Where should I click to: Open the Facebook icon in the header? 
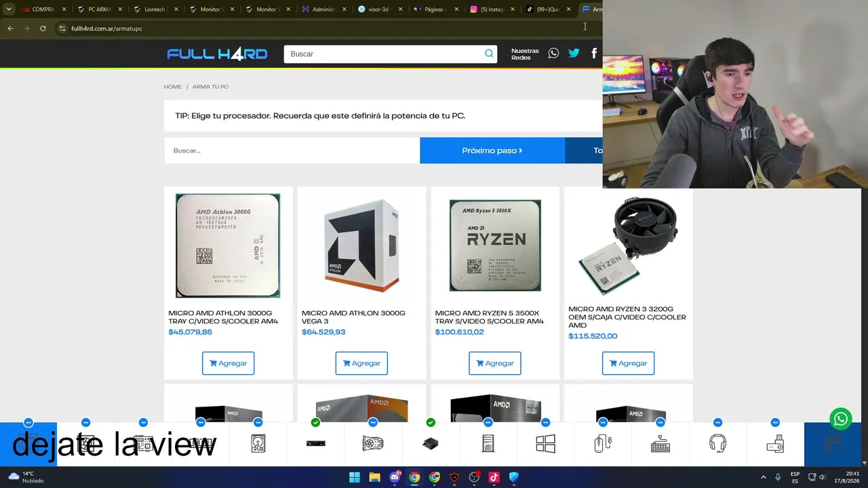click(x=594, y=53)
